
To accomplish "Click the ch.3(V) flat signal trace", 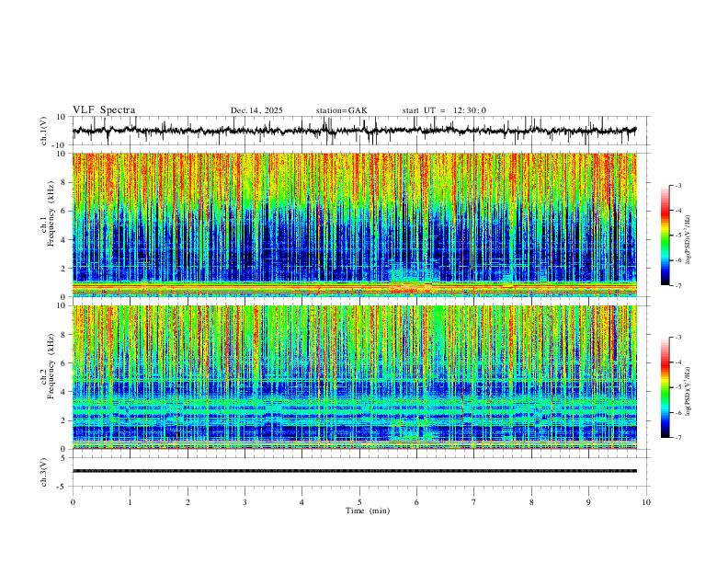I will [x=355, y=471].
